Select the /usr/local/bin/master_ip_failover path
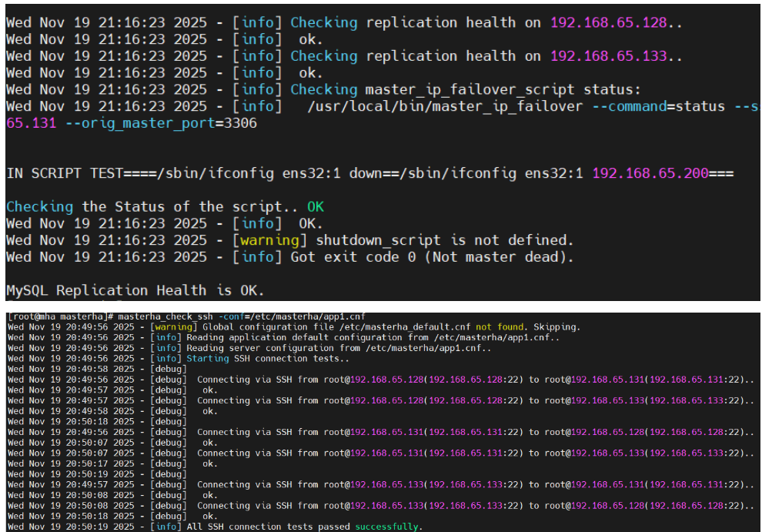This screenshot has width=762, height=532. pos(445,106)
